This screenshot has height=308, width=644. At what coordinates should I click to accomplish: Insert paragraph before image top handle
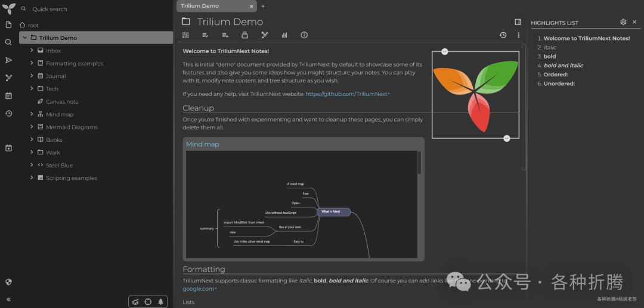click(444, 51)
